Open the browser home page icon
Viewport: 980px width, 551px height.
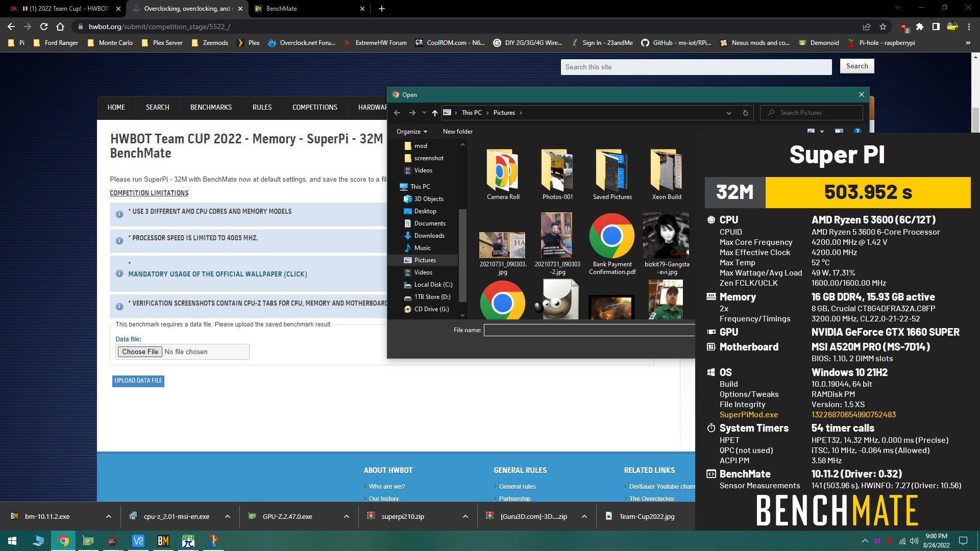[60, 27]
